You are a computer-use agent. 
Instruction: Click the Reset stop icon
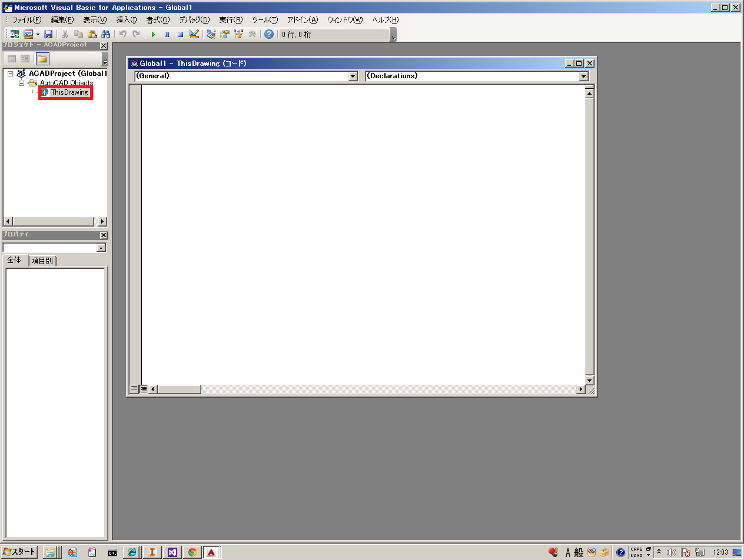pyautogui.click(x=180, y=34)
